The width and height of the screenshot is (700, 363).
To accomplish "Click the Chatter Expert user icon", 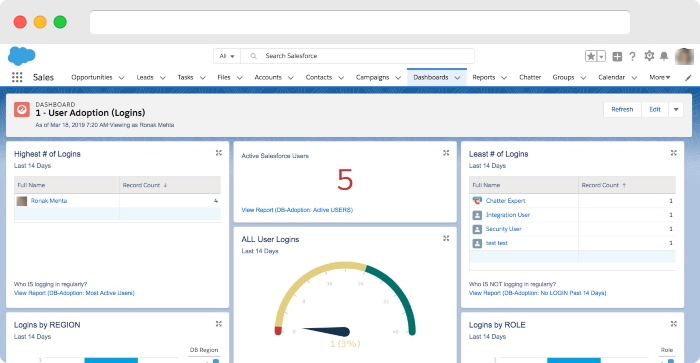I will coord(477,201).
